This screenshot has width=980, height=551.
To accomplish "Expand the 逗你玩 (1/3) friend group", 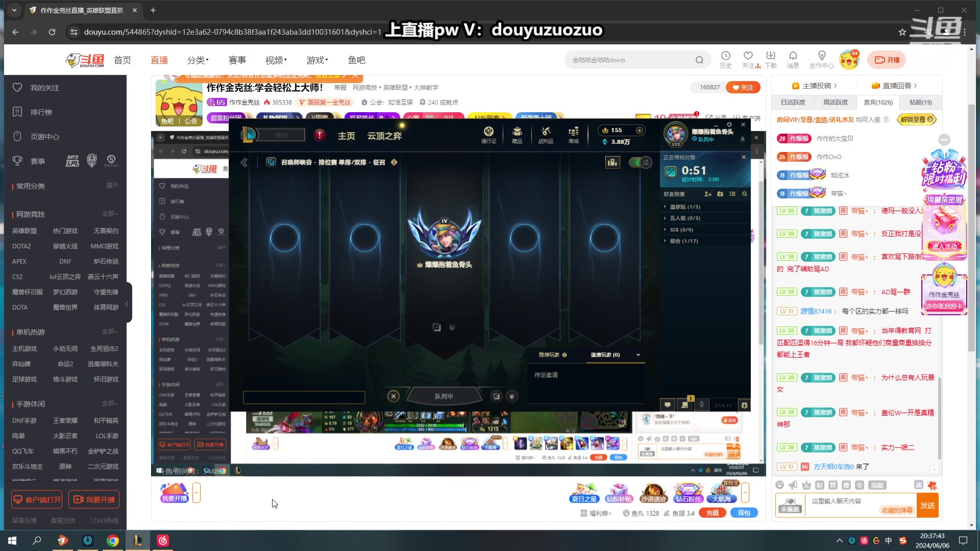I will [684, 207].
